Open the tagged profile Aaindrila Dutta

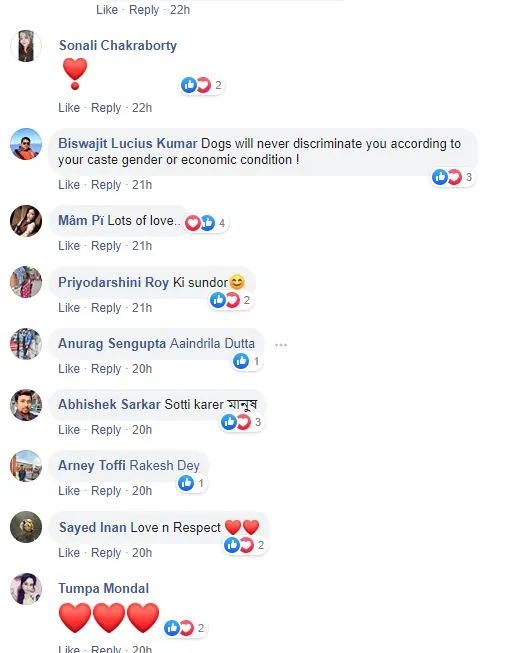pos(212,344)
